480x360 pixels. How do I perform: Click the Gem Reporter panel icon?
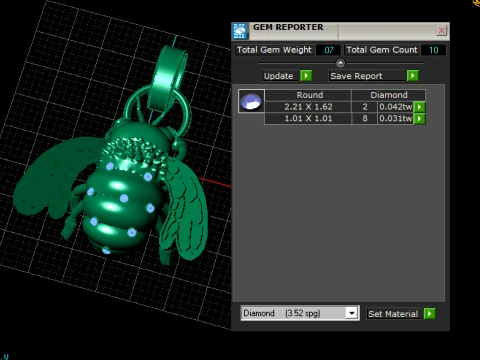(240, 31)
